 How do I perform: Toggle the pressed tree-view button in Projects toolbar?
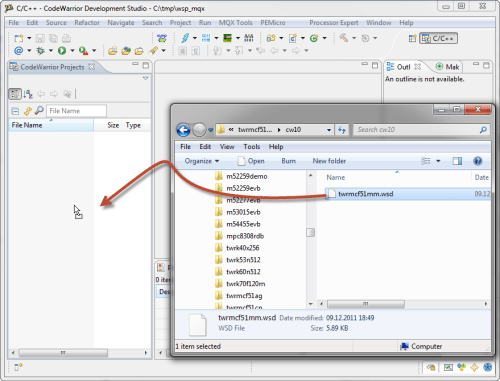click(15, 94)
